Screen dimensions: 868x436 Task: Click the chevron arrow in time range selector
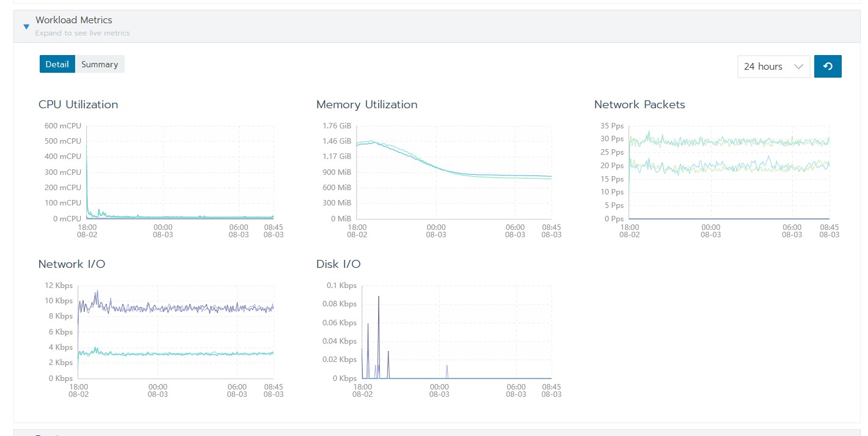(798, 67)
